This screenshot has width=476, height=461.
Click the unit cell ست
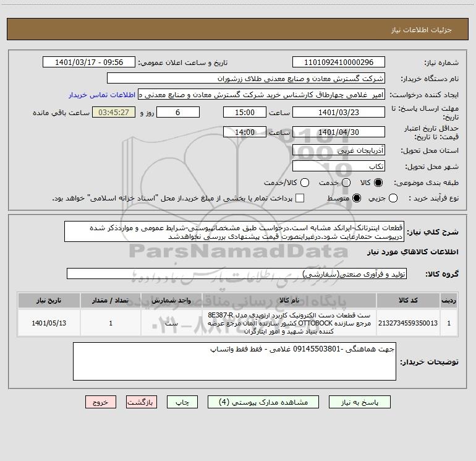point(171,323)
